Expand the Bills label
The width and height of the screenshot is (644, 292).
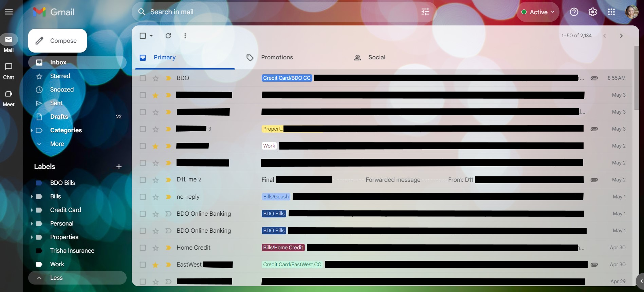32,196
